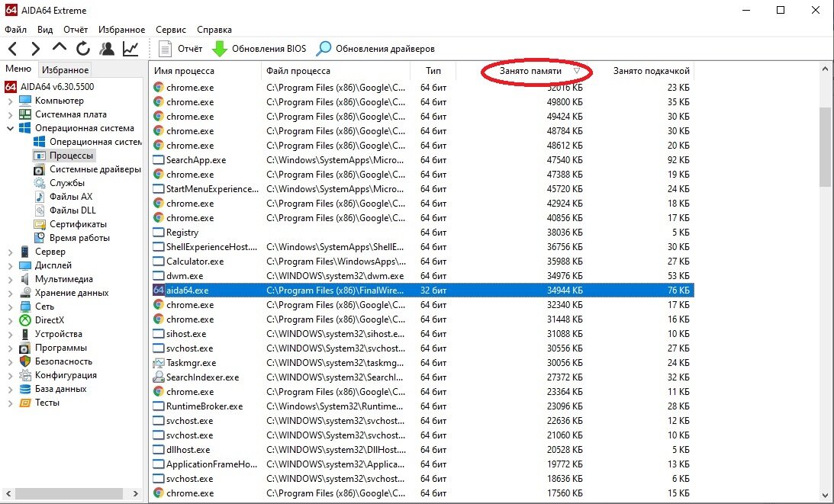
Task: Click the Taskmgr.exe process icon
Action: pos(159,363)
